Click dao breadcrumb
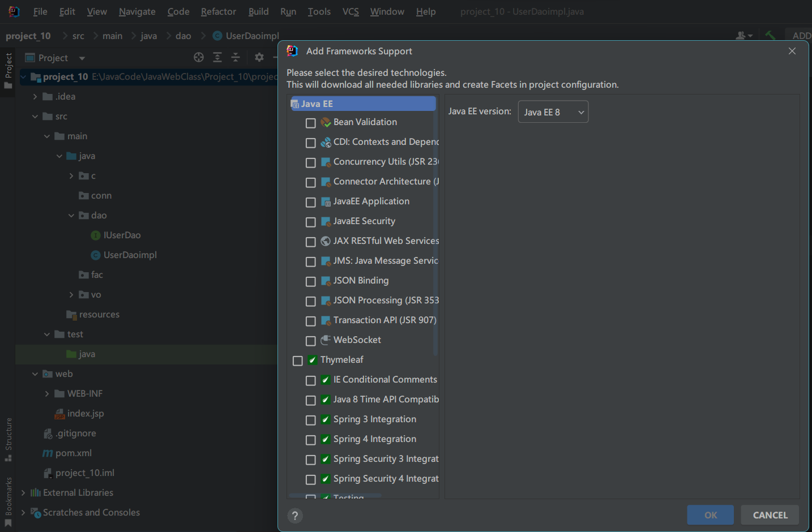The height and width of the screenshot is (532, 812). (183, 36)
